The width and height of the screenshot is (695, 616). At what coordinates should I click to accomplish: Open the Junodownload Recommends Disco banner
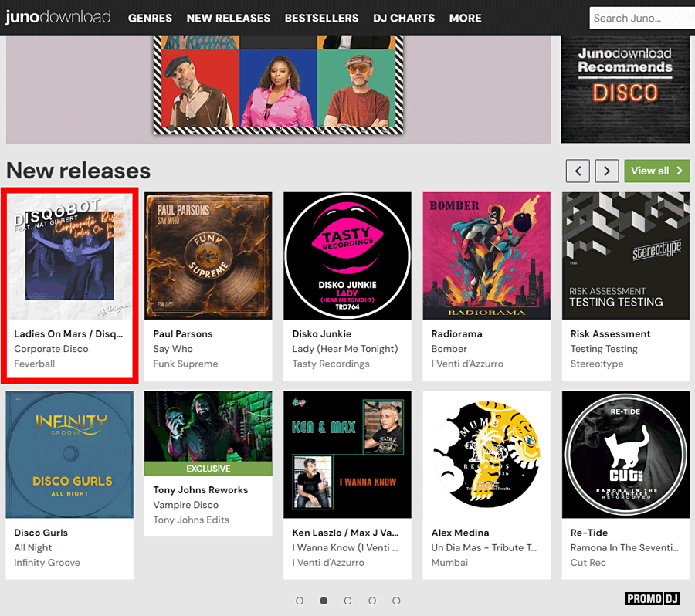(625, 89)
